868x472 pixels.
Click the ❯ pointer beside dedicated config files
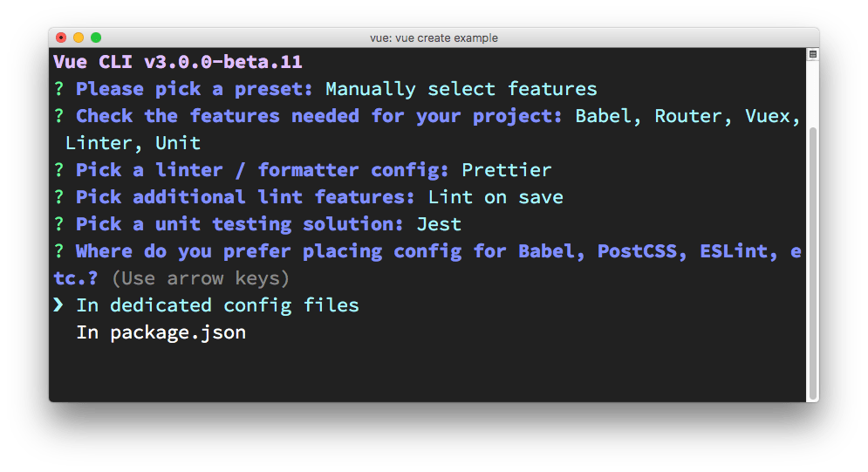(58, 305)
